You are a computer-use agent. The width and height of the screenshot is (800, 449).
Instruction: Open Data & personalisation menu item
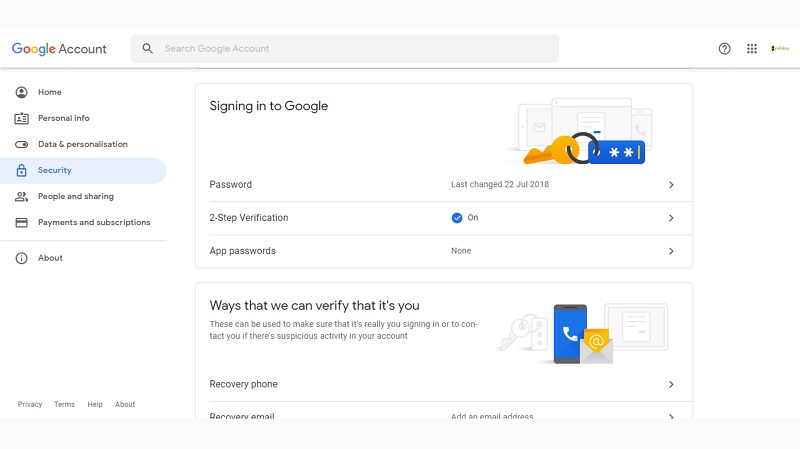(x=83, y=144)
